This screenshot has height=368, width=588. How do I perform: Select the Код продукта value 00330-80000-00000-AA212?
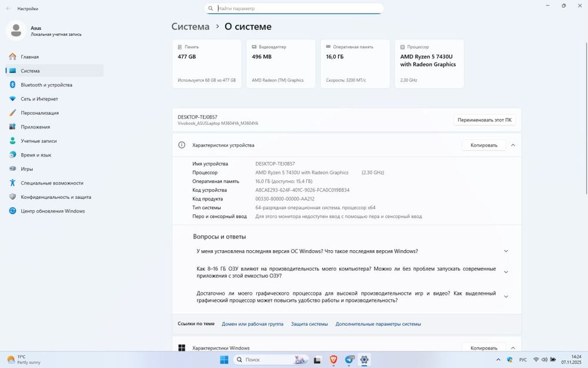(285, 198)
